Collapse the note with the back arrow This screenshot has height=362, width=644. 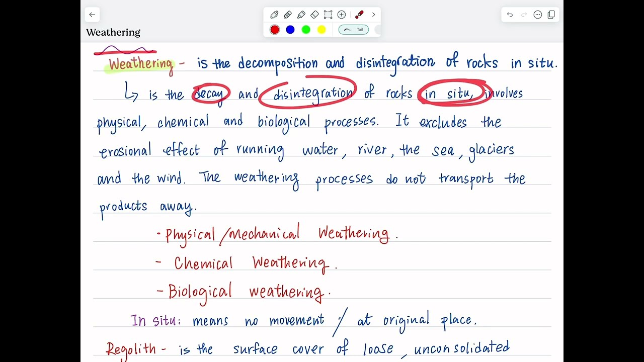tap(92, 15)
